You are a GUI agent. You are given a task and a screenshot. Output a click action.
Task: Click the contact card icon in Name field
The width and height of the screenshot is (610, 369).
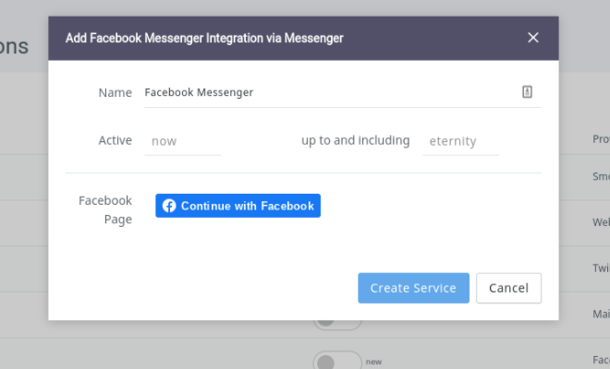527,92
